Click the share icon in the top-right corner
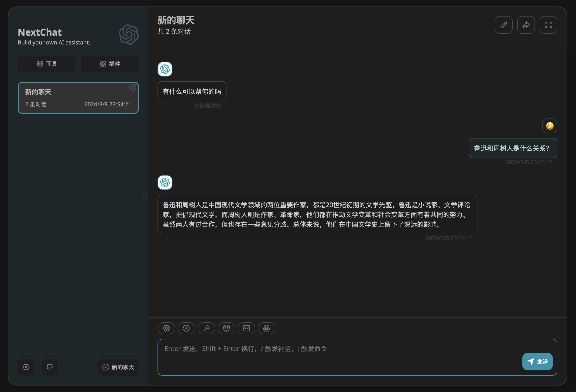This screenshot has height=392, width=576. click(x=526, y=25)
